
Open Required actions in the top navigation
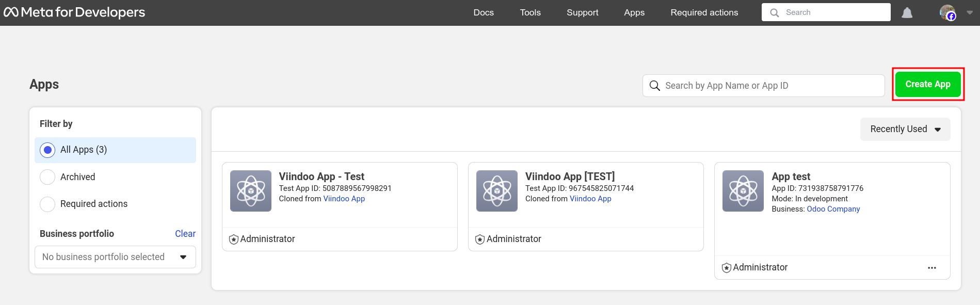(704, 12)
